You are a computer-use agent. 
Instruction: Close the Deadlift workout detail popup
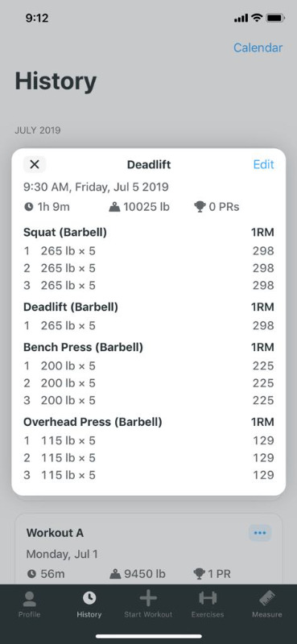[x=35, y=165]
